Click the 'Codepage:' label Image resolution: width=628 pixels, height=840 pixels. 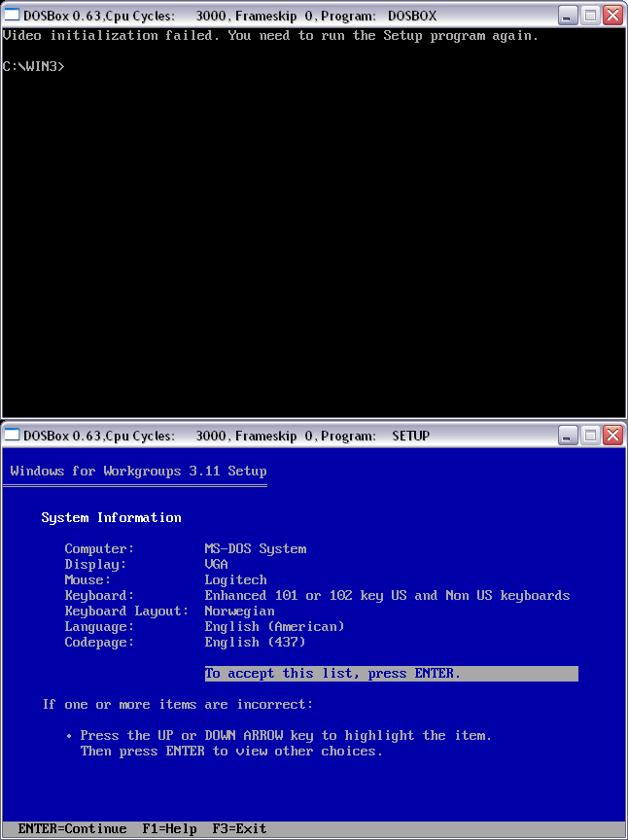(100, 643)
